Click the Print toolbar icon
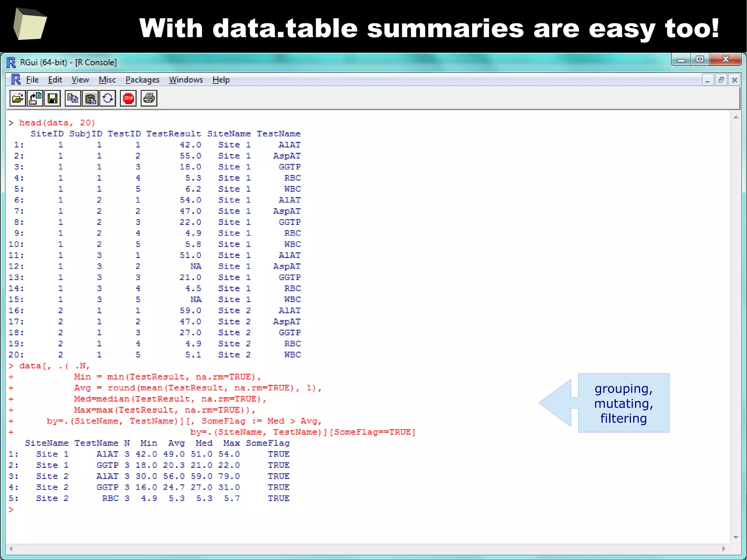Screen dimensions: 747x560 click(149, 99)
